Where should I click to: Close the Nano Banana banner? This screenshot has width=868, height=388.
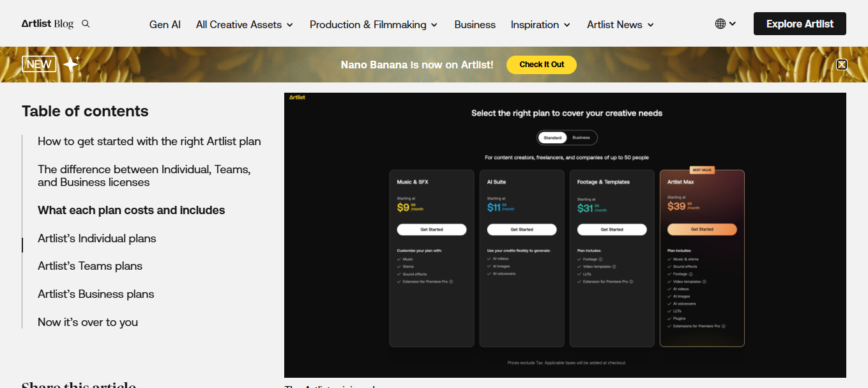(841, 65)
